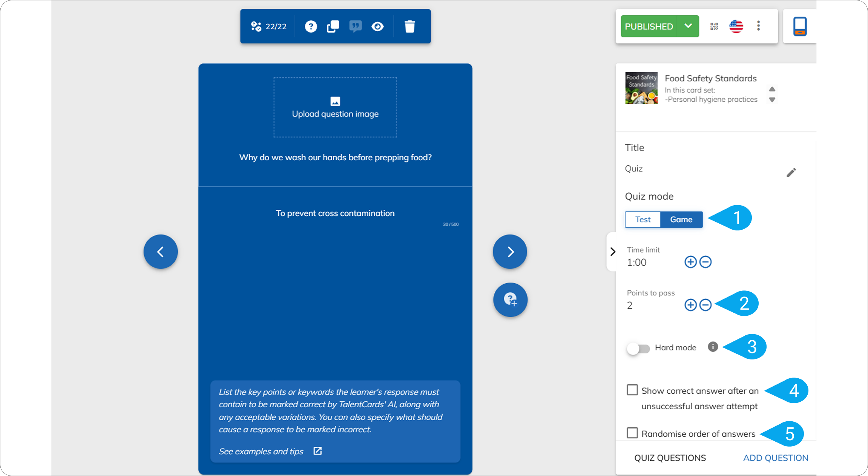Open the three-dot more options menu
868x476 pixels.
pos(758,26)
